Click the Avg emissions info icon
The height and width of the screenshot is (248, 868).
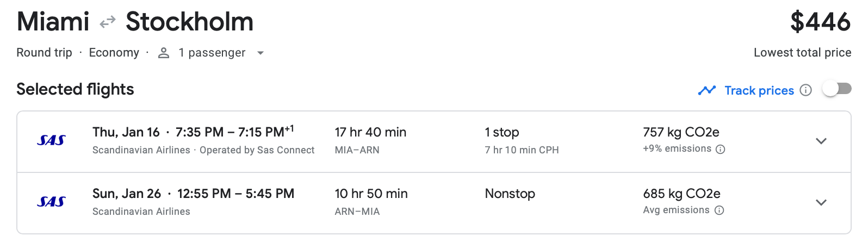click(719, 210)
